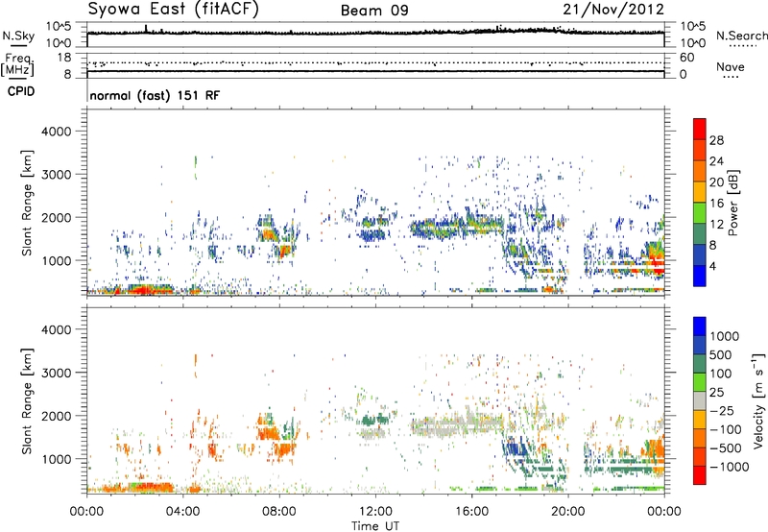Click the 'Velocity [m s-1]' colorbar label
The image size is (768, 532).
click(x=758, y=400)
